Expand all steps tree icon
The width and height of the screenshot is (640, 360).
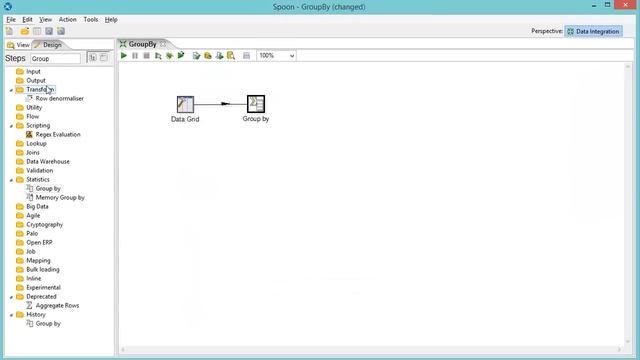(x=93, y=58)
